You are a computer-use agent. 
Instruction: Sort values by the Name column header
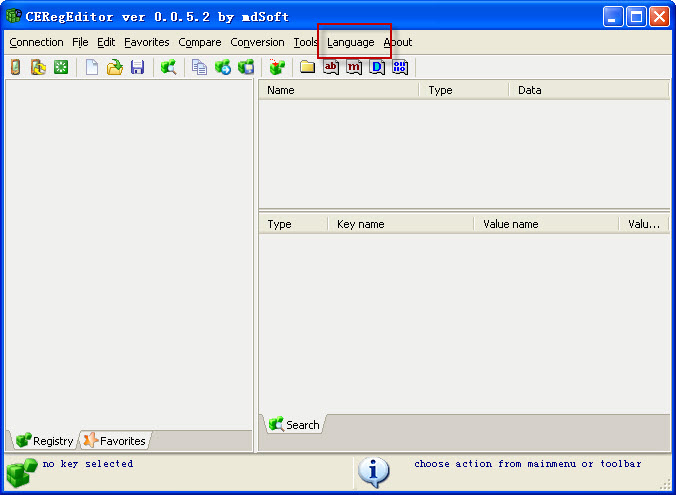(x=339, y=90)
